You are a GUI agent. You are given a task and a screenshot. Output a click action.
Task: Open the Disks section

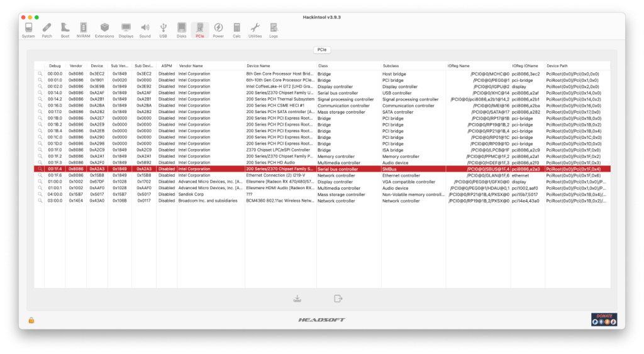181,30
